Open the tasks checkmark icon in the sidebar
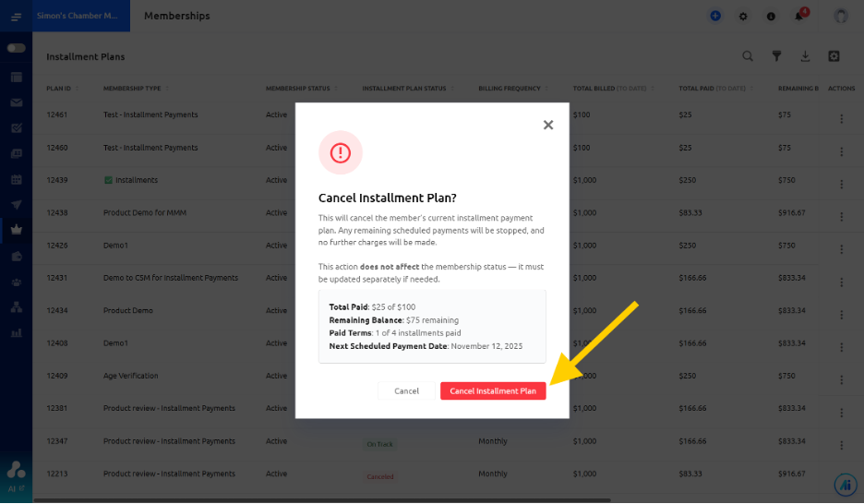Image resolution: width=864 pixels, height=504 pixels. [x=17, y=127]
